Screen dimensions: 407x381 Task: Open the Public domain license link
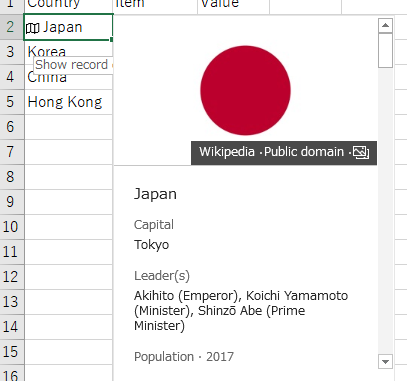click(304, 152)
